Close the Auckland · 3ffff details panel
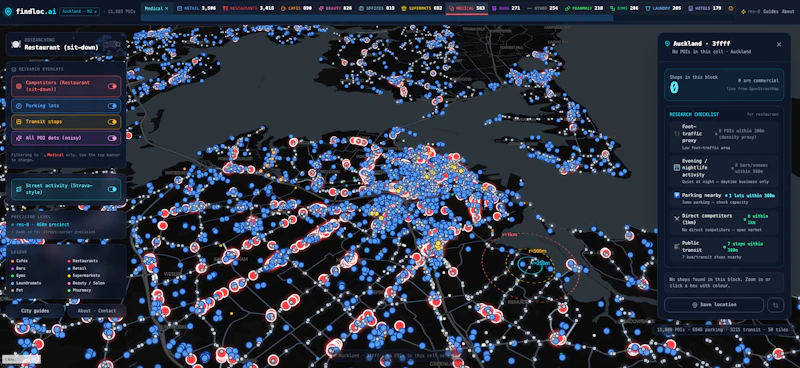The image size is (800, 368). pos(779,44)
